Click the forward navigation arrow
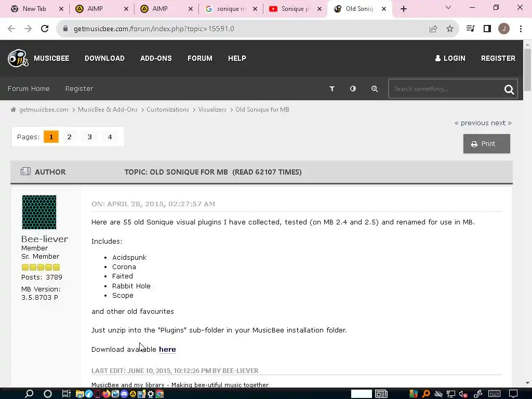 click(28, 29)
